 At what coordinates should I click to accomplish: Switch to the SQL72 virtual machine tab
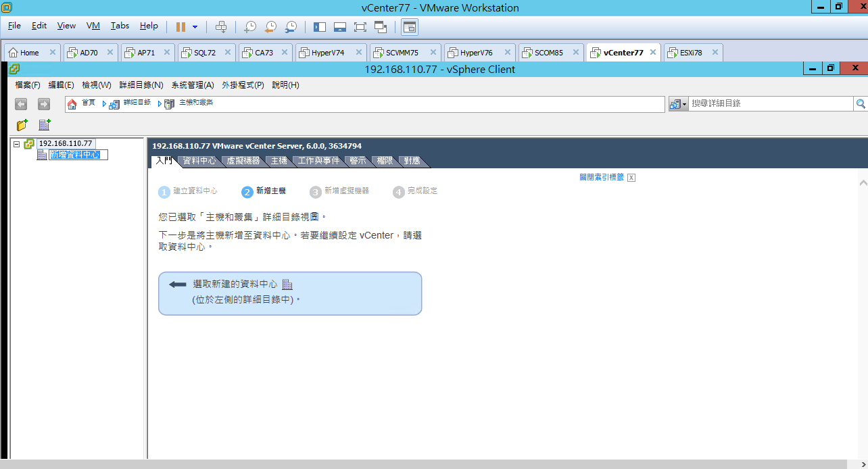[x=205, y=53]
